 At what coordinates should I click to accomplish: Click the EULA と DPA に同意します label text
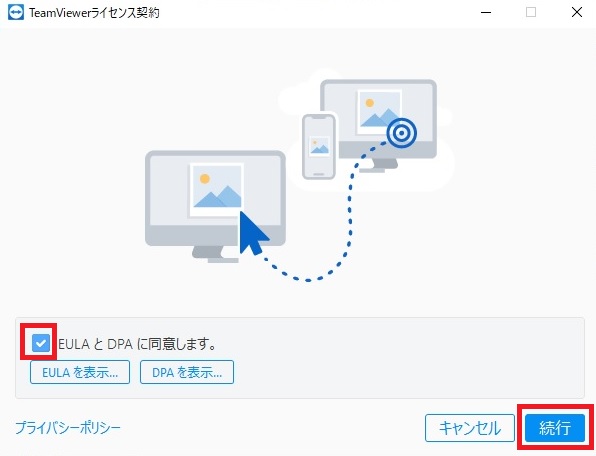pyautogui.click(x=137, y=344)
